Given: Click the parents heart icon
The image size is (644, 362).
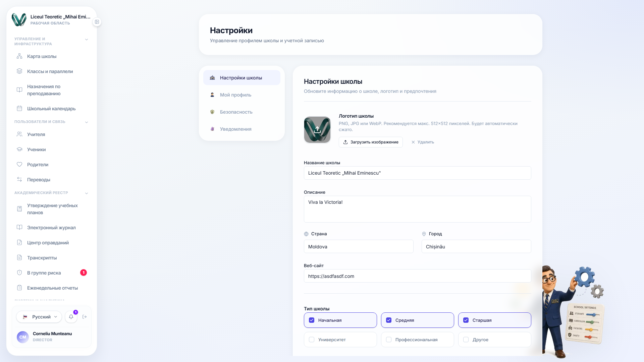Looking at the screenshot, I should click(x=19, y=165).
